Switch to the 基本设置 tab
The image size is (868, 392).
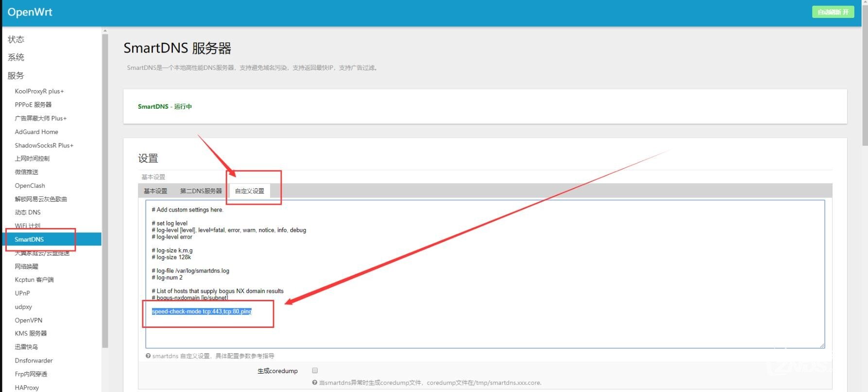pos(155,191)
